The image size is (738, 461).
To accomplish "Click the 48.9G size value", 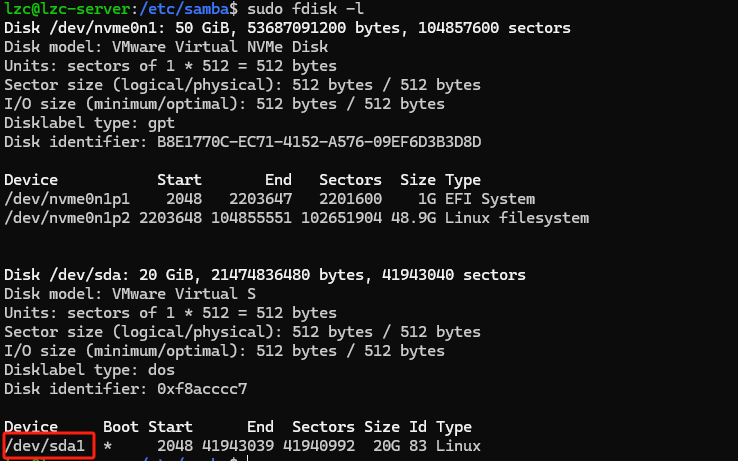I will coord(418,217).
